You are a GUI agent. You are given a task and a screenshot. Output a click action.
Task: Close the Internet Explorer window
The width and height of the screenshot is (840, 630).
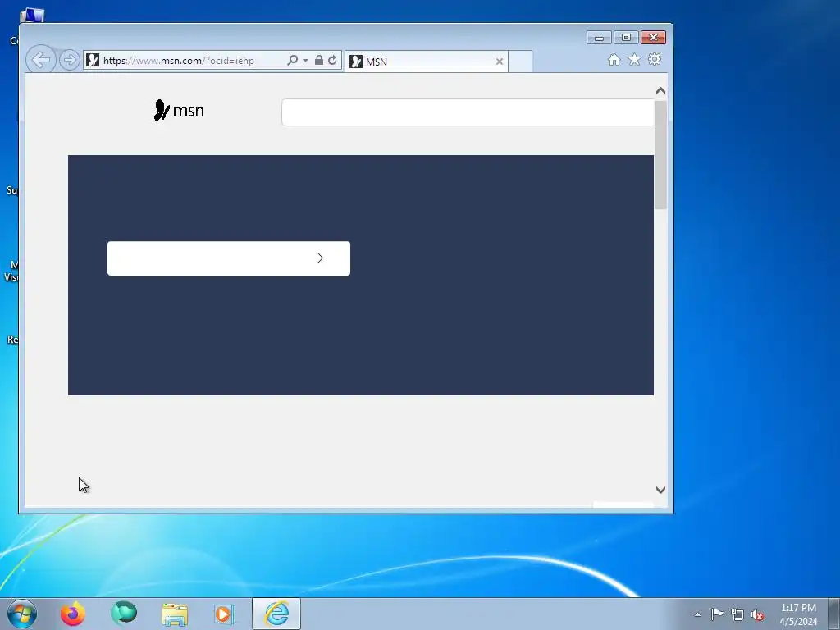click(653, 38)
